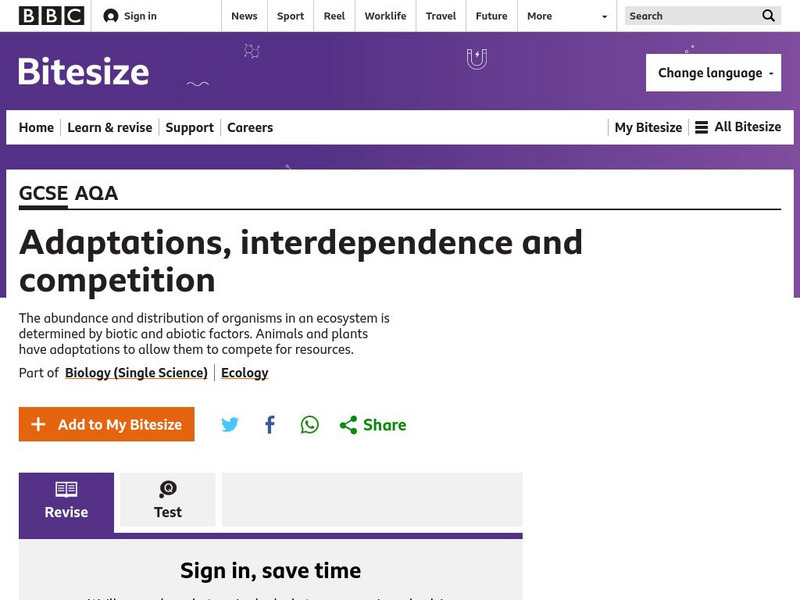800x600 pixels.
Task: Share via WhatsApp icon
Action: click(x=310, y=425)
